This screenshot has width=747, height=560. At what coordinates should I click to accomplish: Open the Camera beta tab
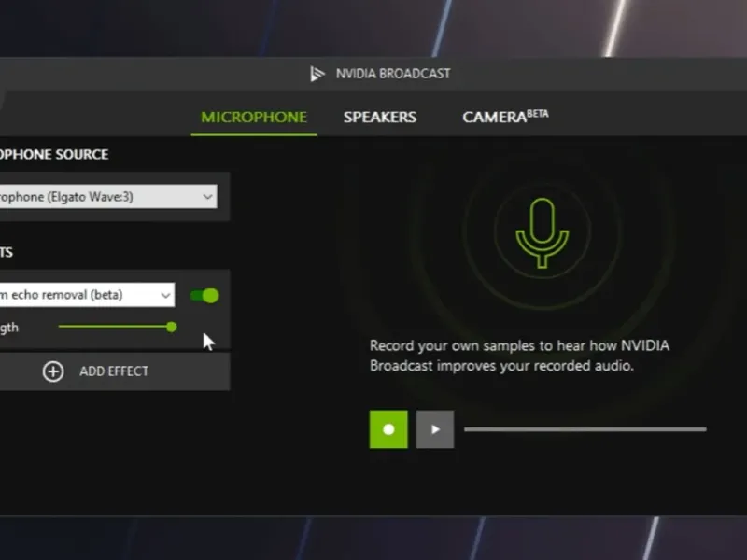pos(505,116)
